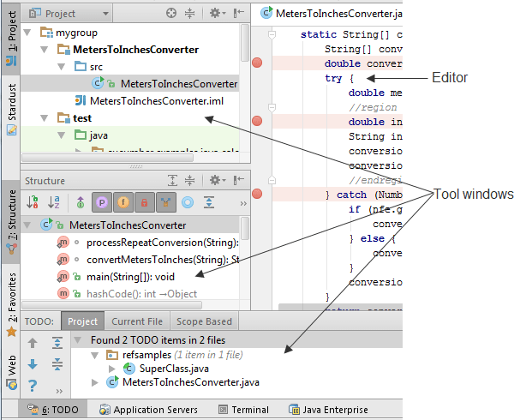
Task: Click scroll-from-source target icon in Project panel
Action: pyautogui.click(x=171, y=14)
